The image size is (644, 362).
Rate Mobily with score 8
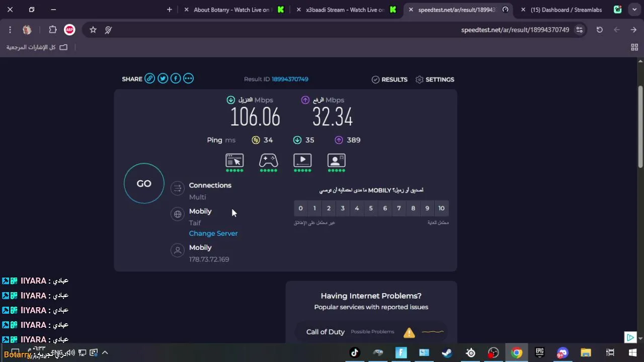pos(413,208)
